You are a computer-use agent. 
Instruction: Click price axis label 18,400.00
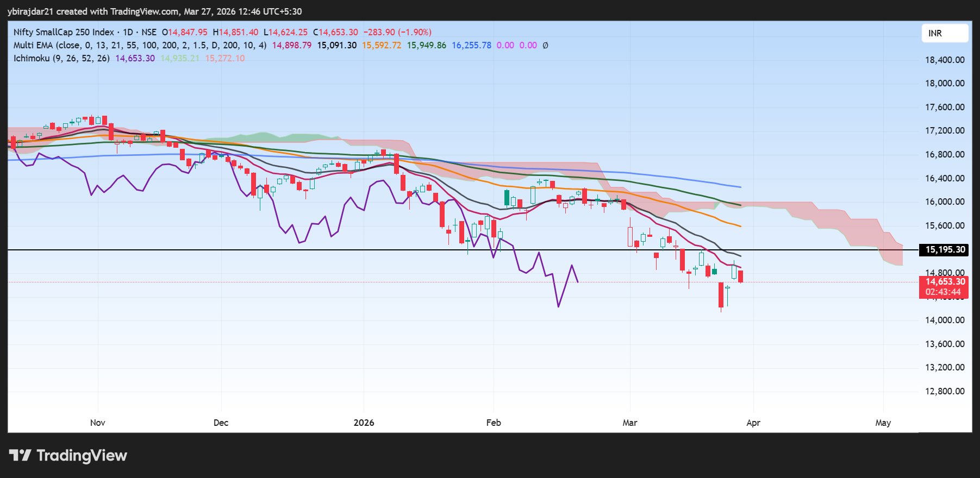coord(945,60)
